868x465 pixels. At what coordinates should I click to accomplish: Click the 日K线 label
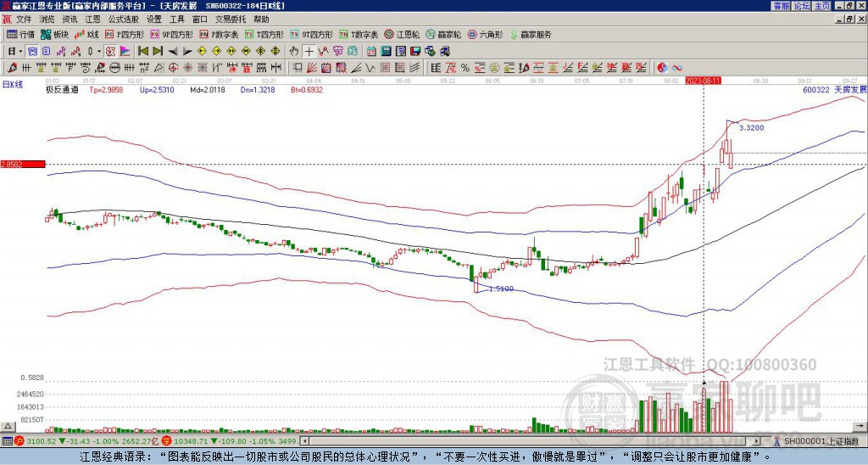click(x=12, y=85)
